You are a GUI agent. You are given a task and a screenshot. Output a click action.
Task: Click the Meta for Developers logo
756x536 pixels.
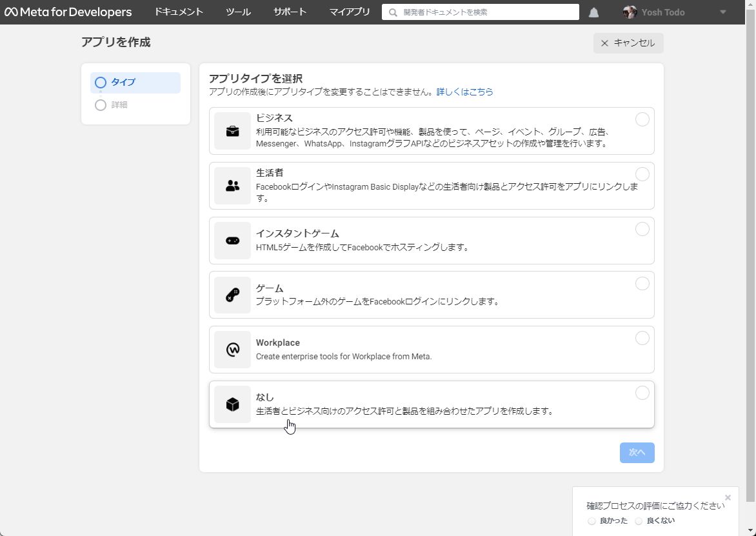[68, 12]
